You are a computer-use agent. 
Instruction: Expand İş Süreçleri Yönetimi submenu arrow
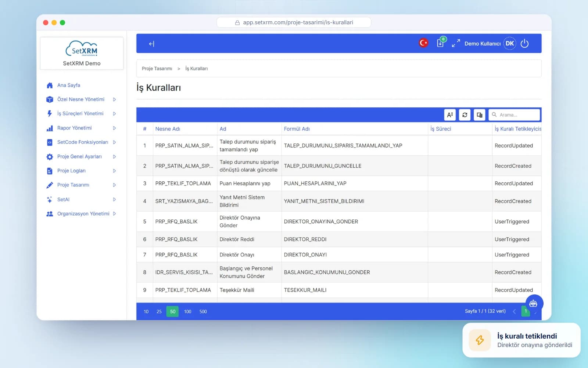pos(114,114)
